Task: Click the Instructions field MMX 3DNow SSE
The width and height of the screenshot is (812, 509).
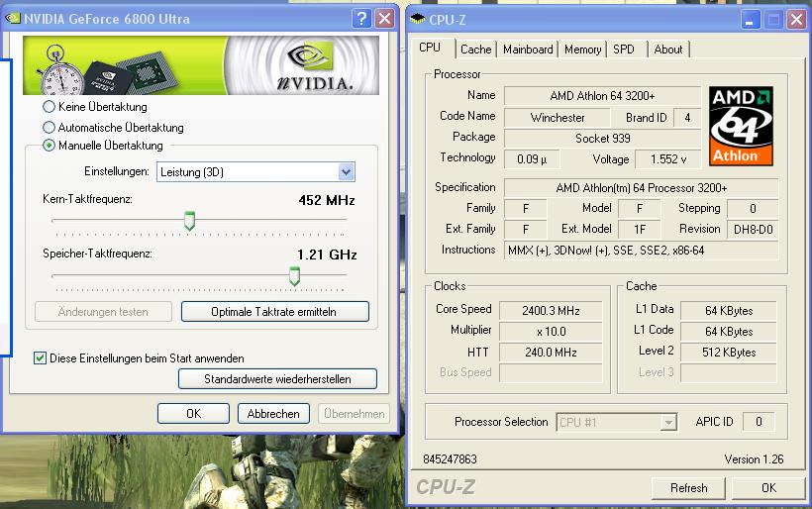Action: click(641, 251)
